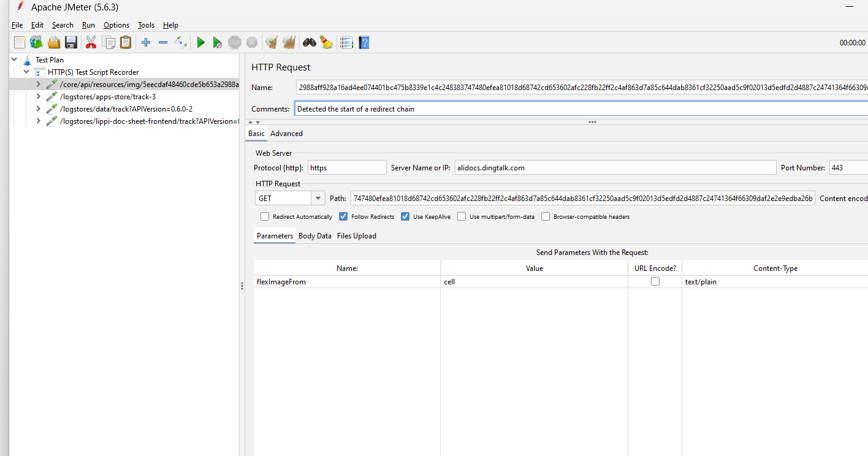Viewport: 868px width, 456px height.
Task: Open the Templates toolbar icon
Action: tap(36, 42)
